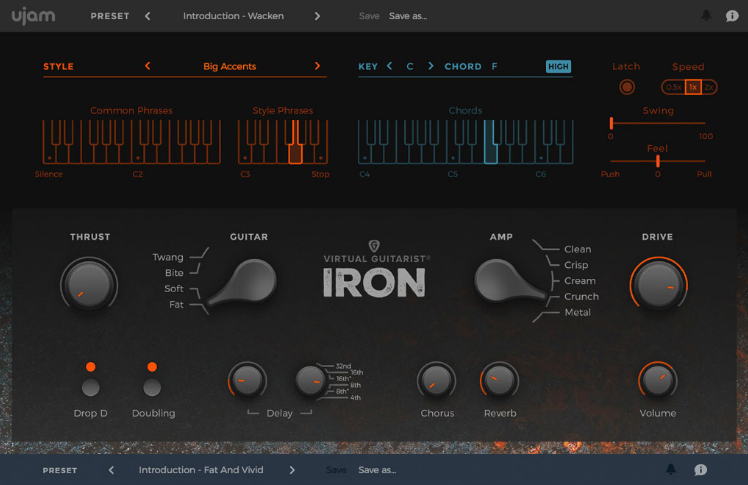
Task: Toggle the Drop D switch
Action: click(90, 387)
